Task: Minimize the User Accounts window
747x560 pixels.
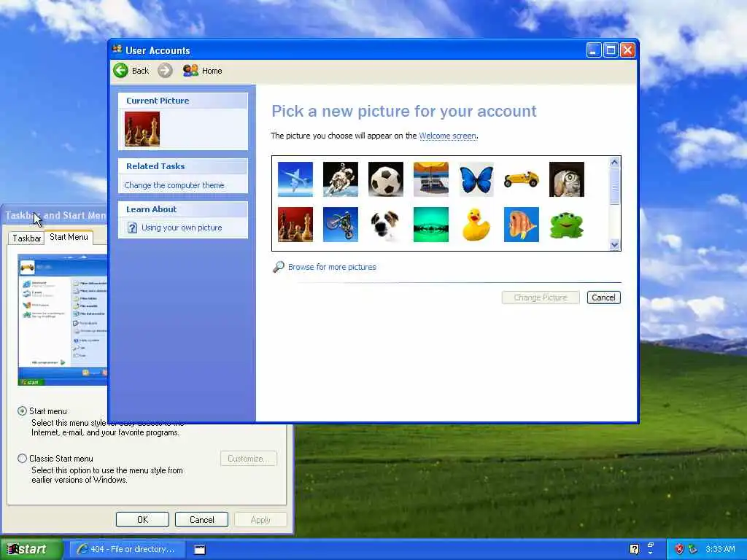Action: pyautogui.click(x=593, y=50)
